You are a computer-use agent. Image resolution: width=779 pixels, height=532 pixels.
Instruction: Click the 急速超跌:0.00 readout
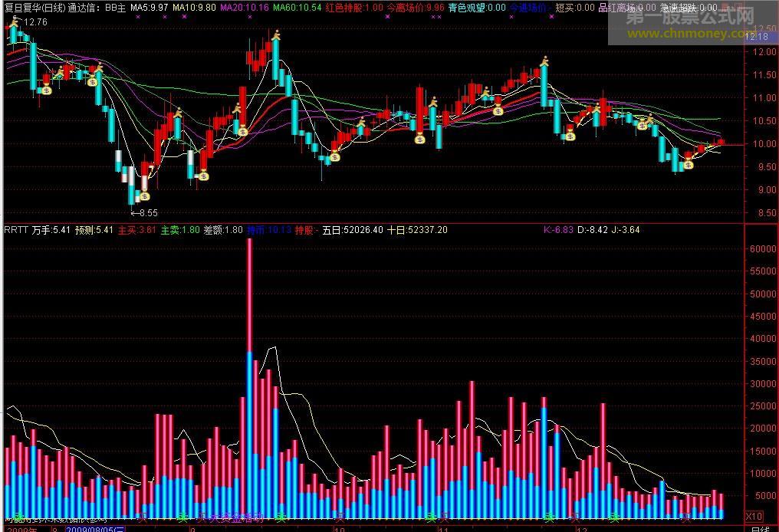point(689,8)
